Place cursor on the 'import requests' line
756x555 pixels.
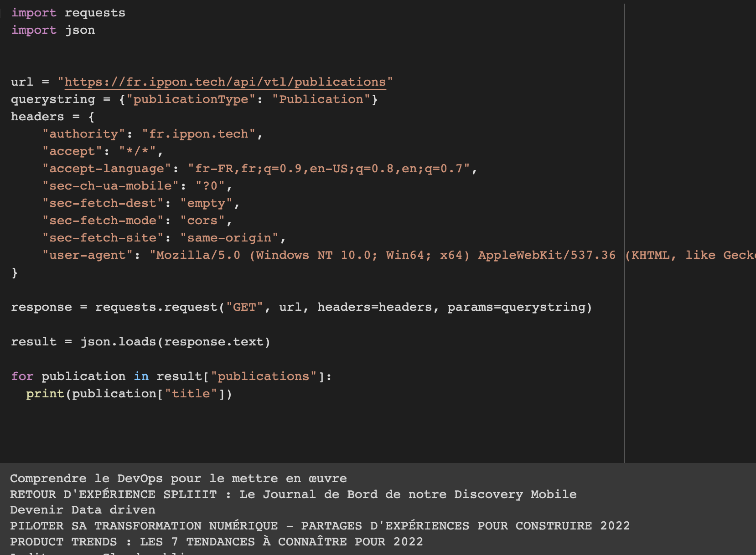coord(68,13)
